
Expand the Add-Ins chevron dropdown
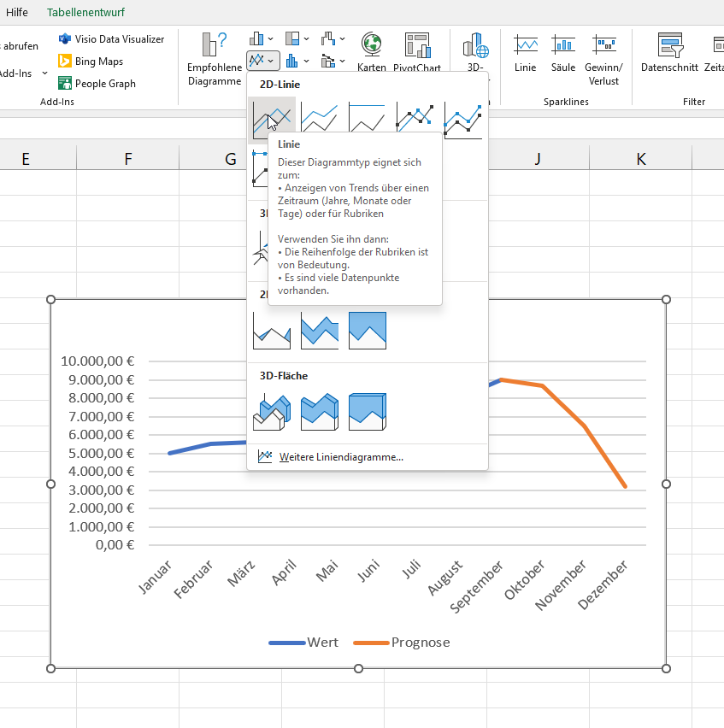click(x=44, y=73)
